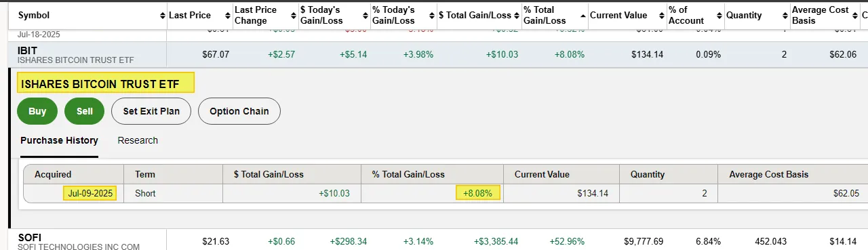Screen dimensions: 868x250
Task: Open the Option Chain
Action: [x=239, y=111]
